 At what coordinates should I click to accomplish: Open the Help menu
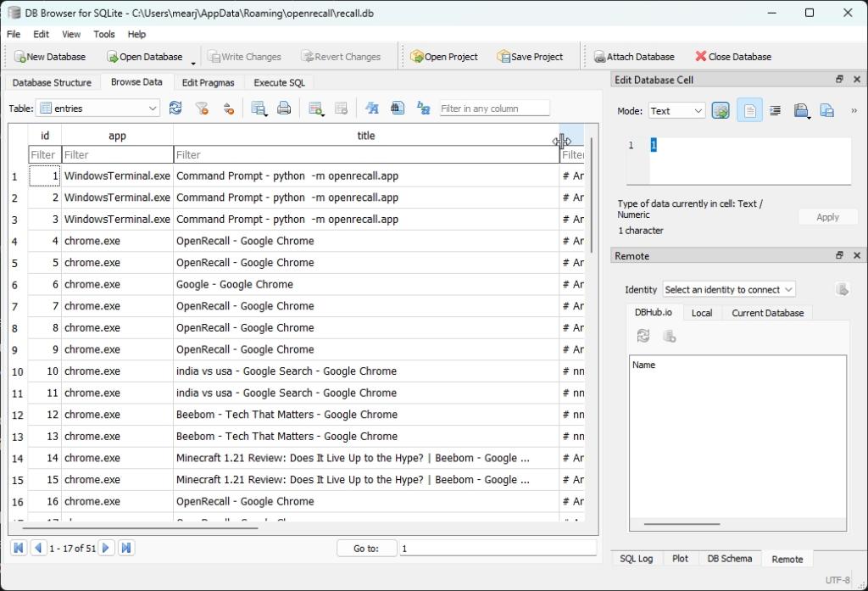click(136, 34)
